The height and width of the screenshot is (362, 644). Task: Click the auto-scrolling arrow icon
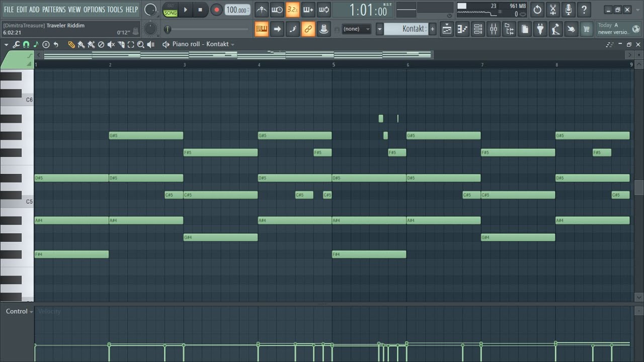[277, 29]
